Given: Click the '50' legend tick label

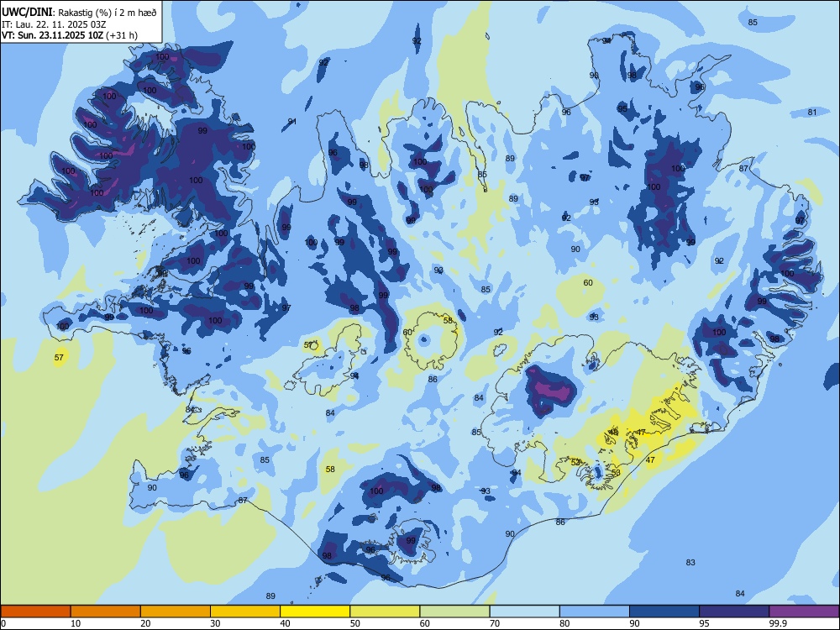Looking at the screenshot, I should pyautogui.click(x=355, y=623).
